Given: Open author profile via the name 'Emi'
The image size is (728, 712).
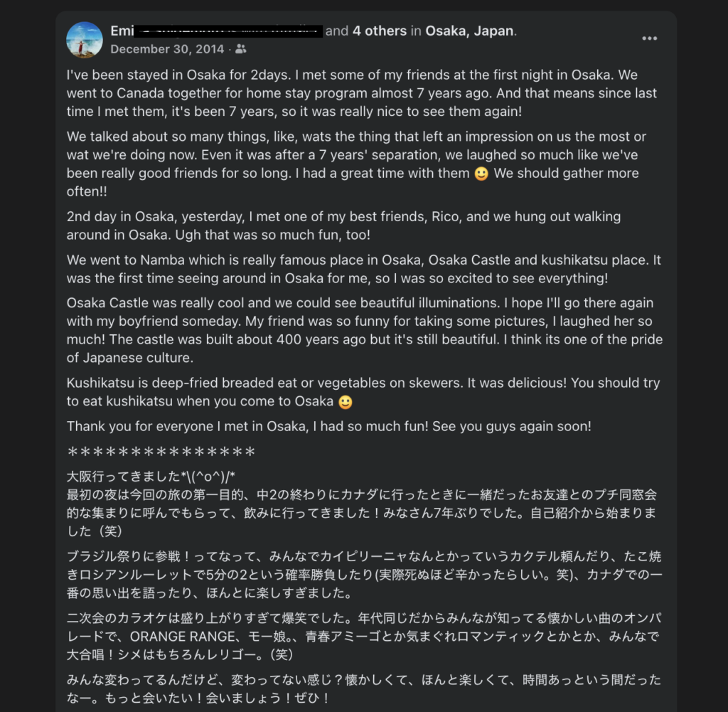Looking at the screenshot, I should [x=122, y=31].
